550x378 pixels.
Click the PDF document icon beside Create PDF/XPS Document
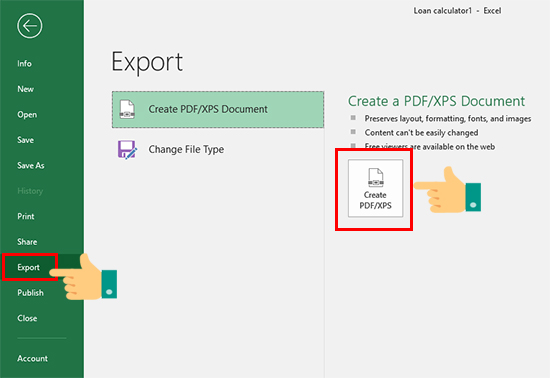127,109
